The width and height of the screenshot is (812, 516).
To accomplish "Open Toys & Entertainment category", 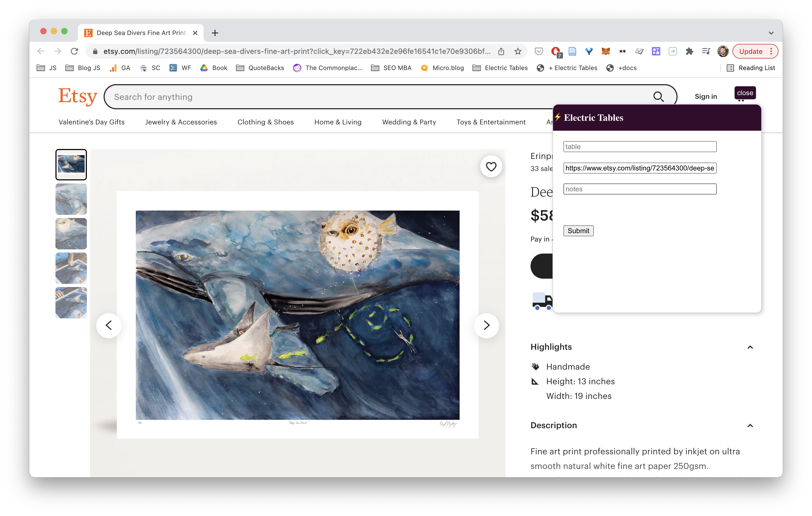I will (x=491, y=122).
